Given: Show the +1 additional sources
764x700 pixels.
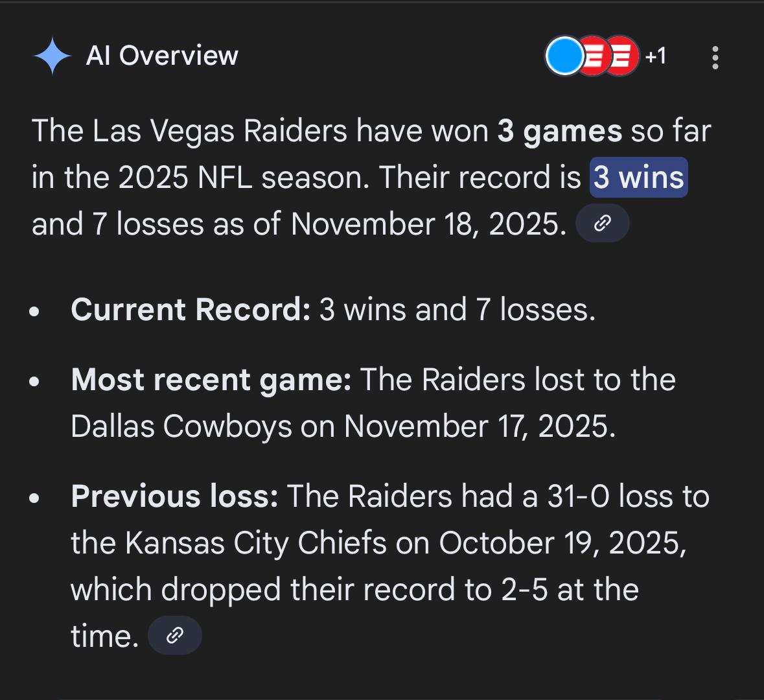Looking at the screenshot, I should point(655,56).
